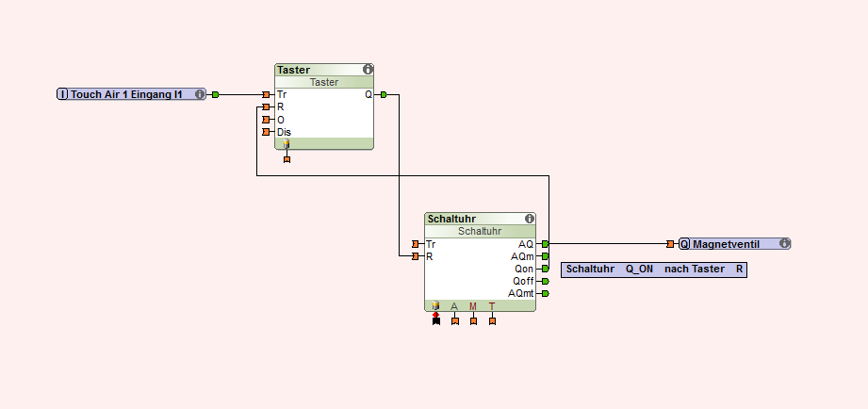Viewport: 868px width, 409px height.
Task: Select the AQ output connector on Schaltuhr
Action: coord(546,244)
